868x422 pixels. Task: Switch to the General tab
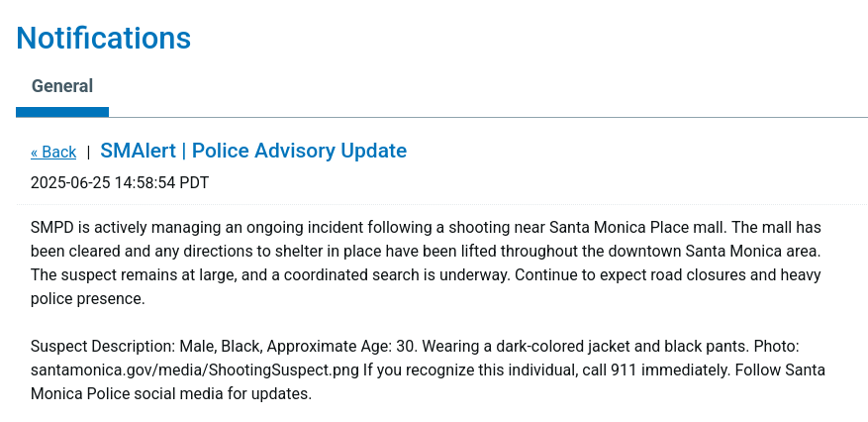(62, 86)
